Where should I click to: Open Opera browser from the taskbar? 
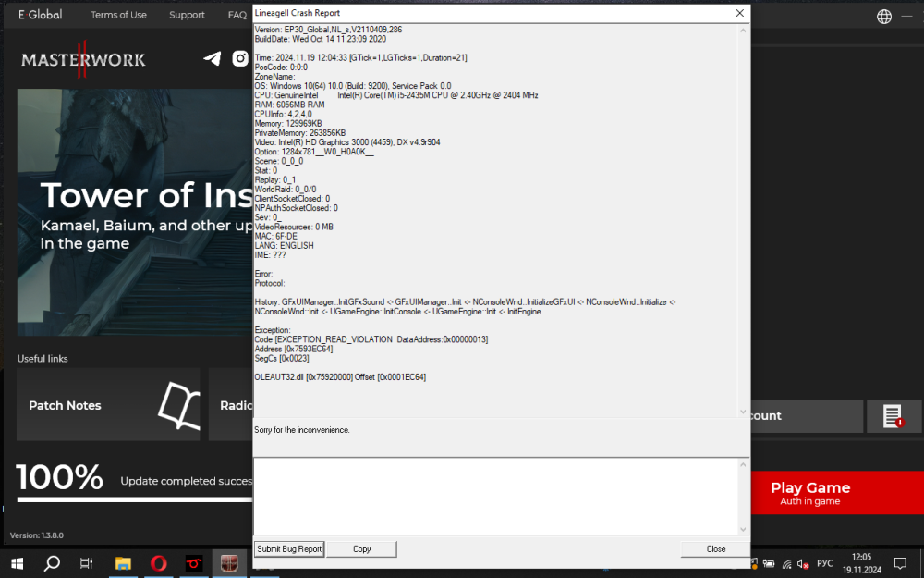pyautogui.click(x=158, y=562)
